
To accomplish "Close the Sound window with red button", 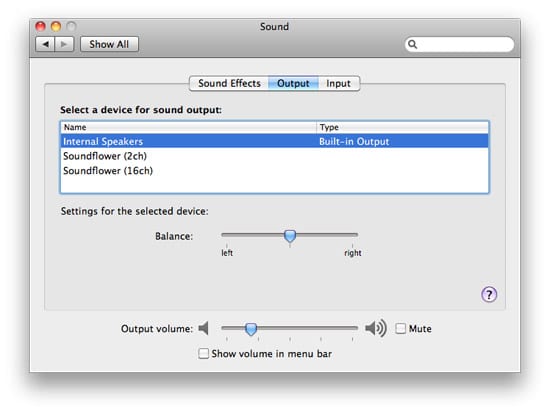I will 41,26.
